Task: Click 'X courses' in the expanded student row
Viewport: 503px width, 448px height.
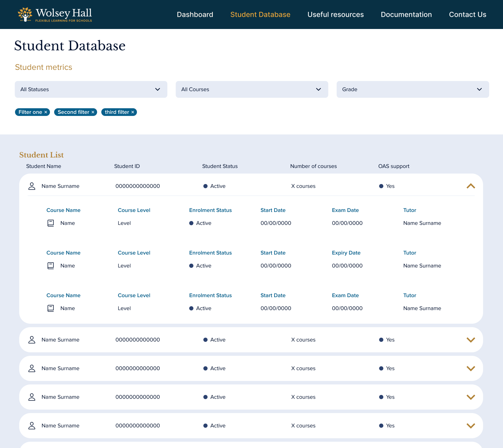Action: tap(303, 186)
